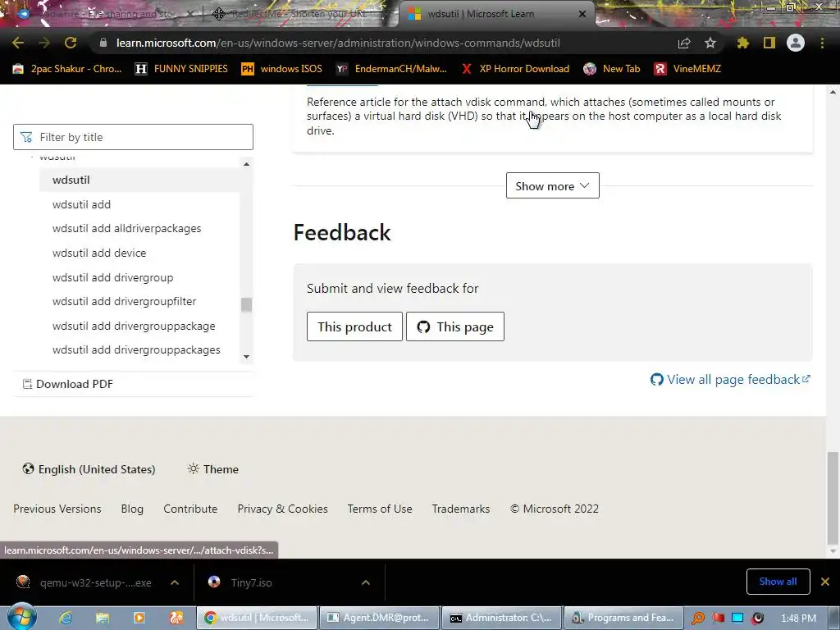Image resolution: width=840 pixels, height=630 pixels.
Task: Click sidebar scroll down arrow
Action: (x=246, y=357)
